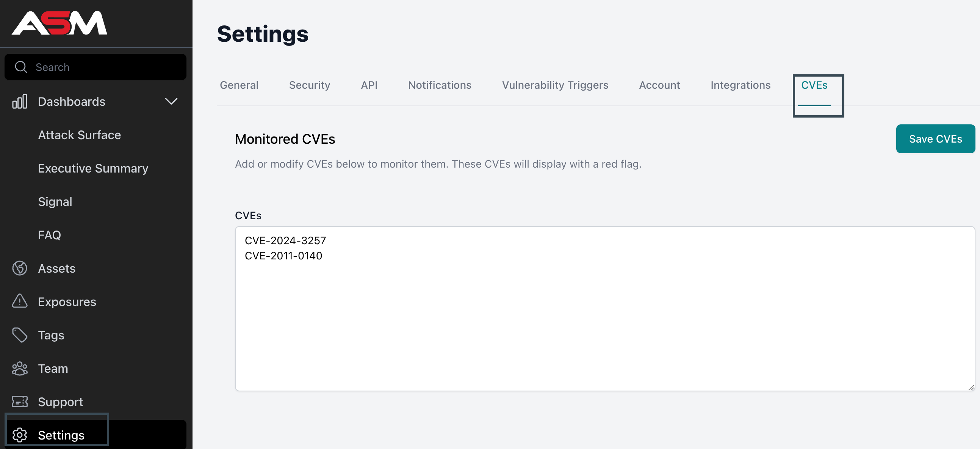
Task: Click the Save CVEs button
Action: (936, 139)
